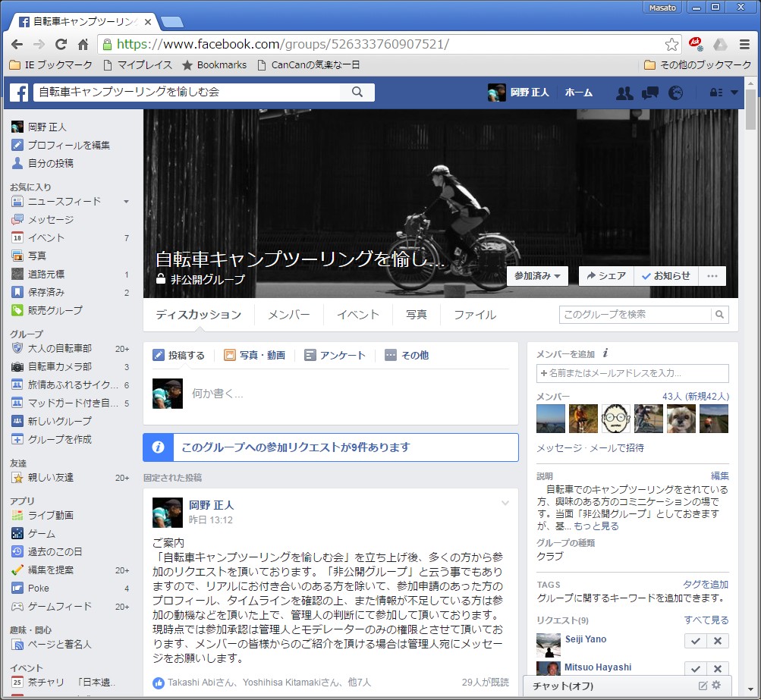Image resolution: width=761 pixels, height=700 pixels.
Task: Expand ニュースフィード options arrow
Action: pos(126,201)
